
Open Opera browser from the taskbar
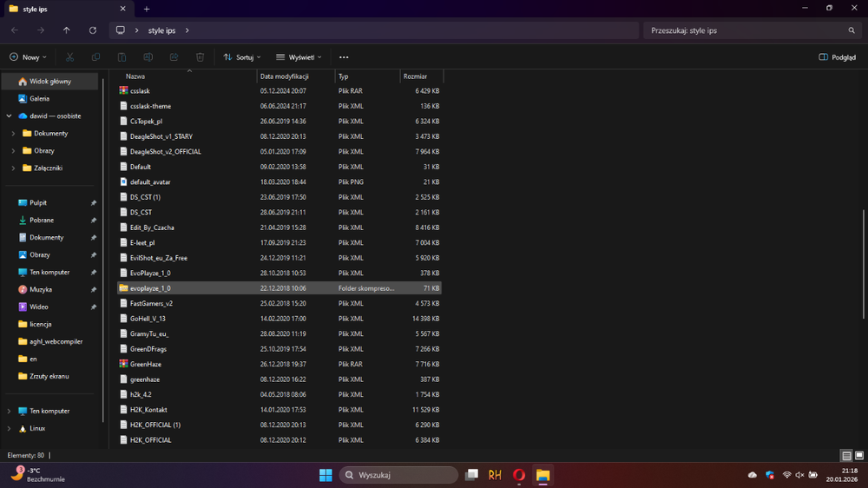519,475
